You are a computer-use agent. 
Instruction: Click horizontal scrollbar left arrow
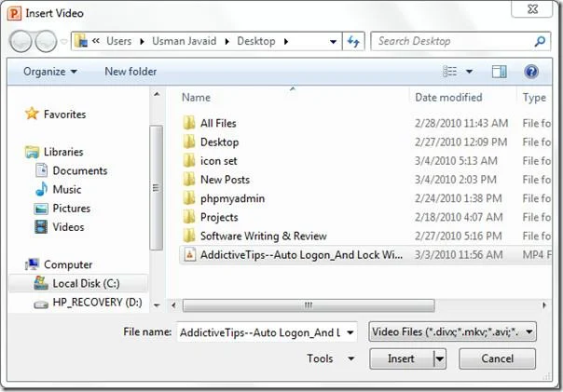(173, 305)
